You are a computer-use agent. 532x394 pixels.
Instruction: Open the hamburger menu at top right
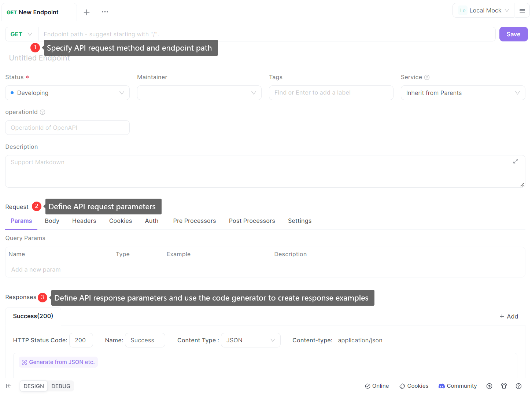522,11
